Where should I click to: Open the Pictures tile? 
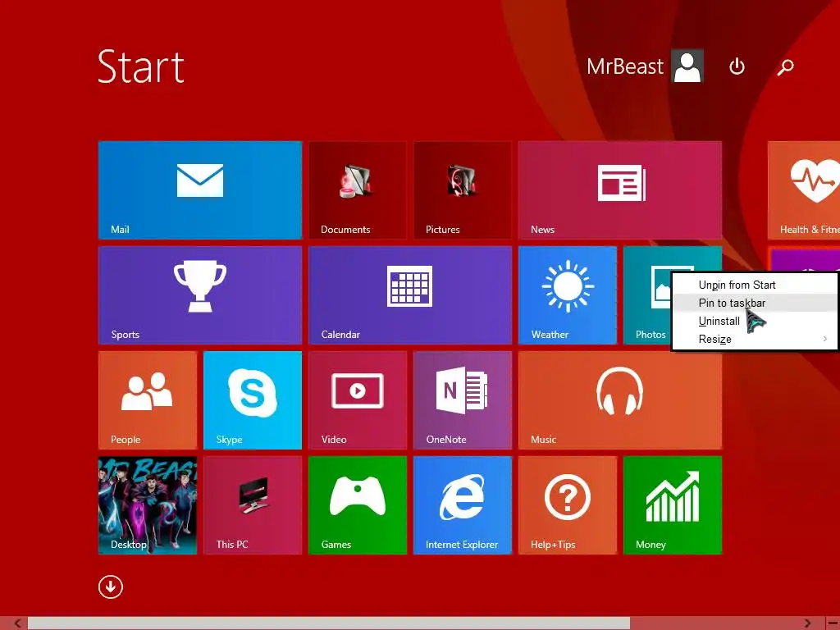coord(463,189)
